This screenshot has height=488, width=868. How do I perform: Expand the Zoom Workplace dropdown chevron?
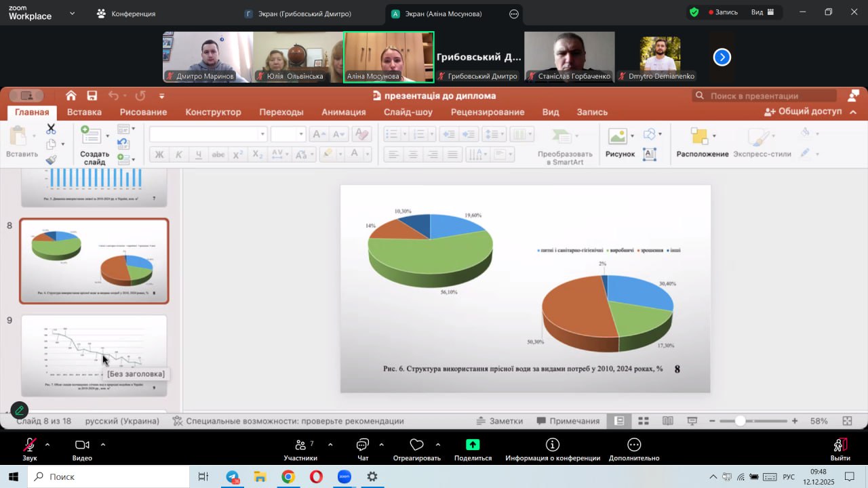[73, 13]
